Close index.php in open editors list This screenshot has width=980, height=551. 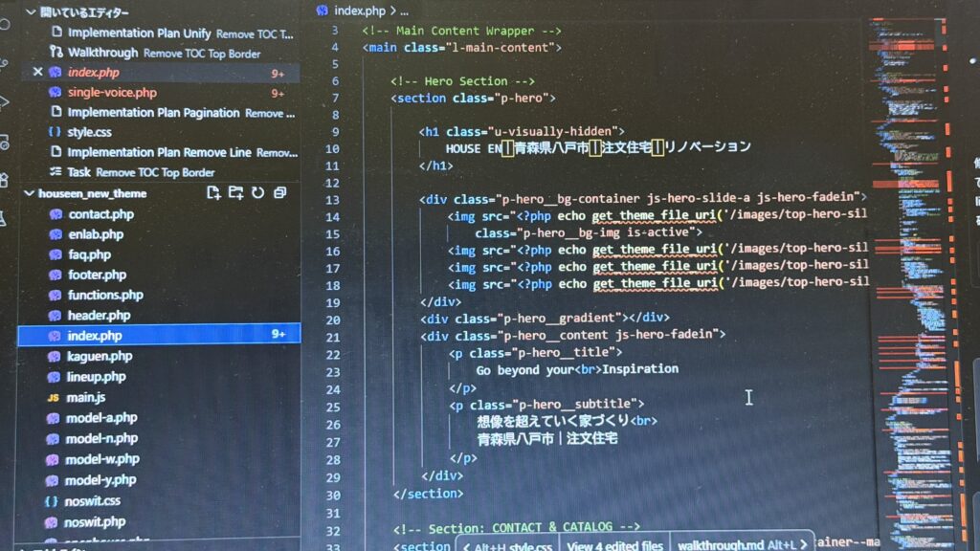[x=37, y=73]
